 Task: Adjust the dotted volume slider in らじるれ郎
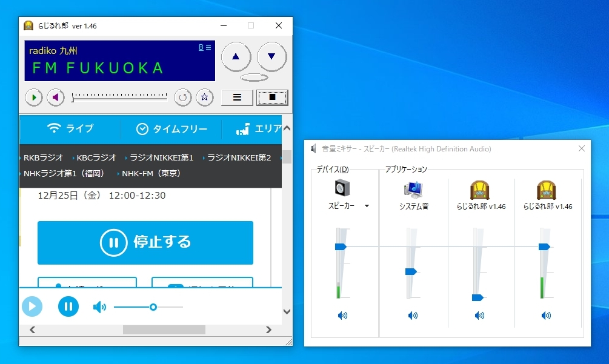(x=119, y=97)
